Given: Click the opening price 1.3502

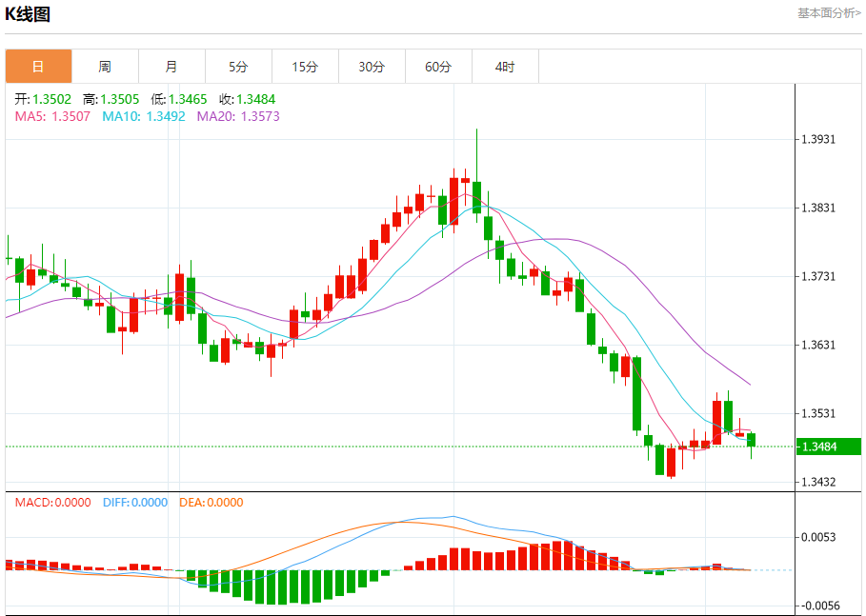Looking at the screenshot, I should tap(51, 99).
